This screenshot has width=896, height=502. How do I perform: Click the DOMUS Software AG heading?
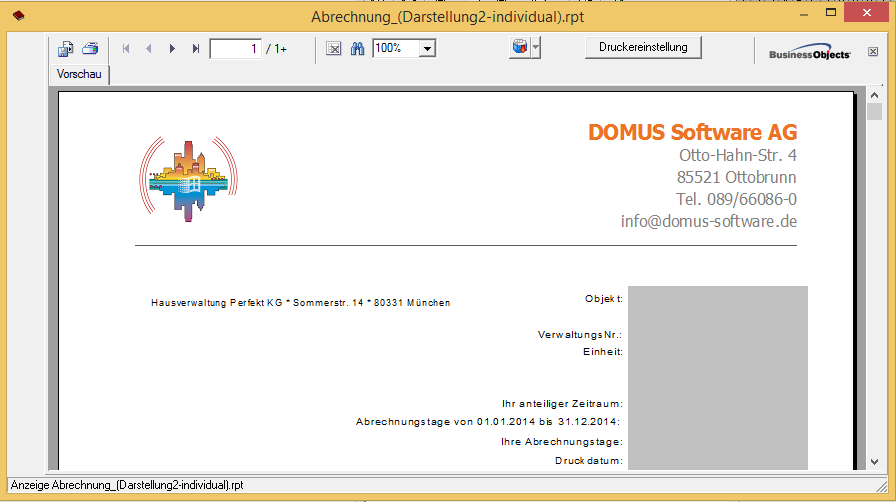(693, 132)
